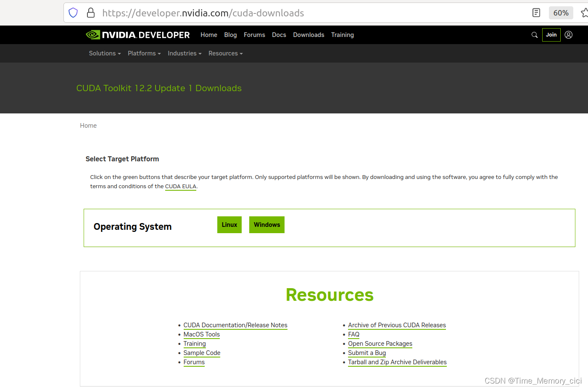The image size is (588, 389).
Task: Open the Blog menu item
Action: 230,35
